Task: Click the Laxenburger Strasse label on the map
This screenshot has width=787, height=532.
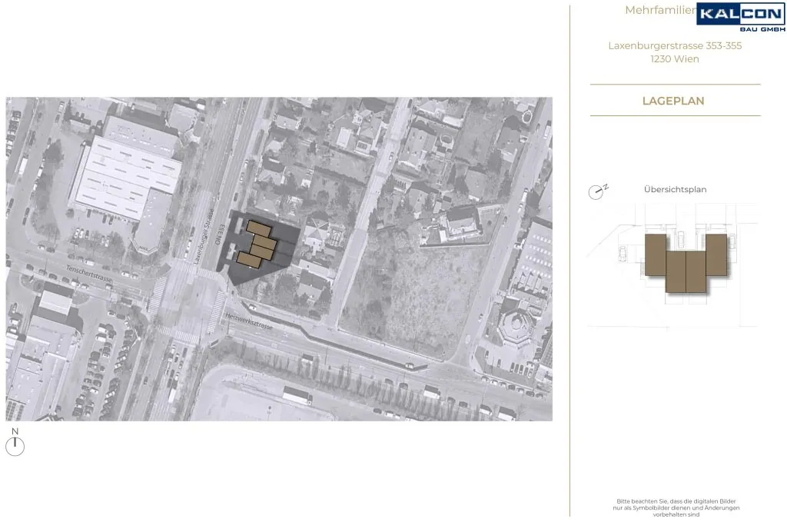Action: (x=204, y=236)
